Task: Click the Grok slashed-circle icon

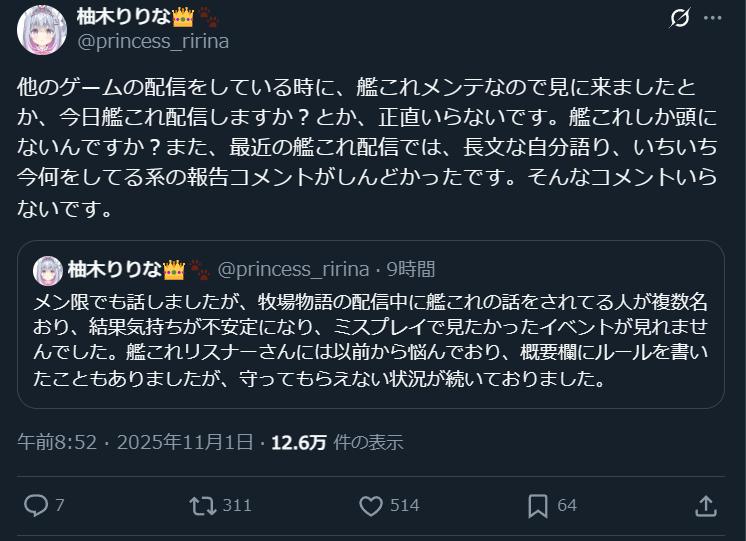Action: (x=679, y=19)
